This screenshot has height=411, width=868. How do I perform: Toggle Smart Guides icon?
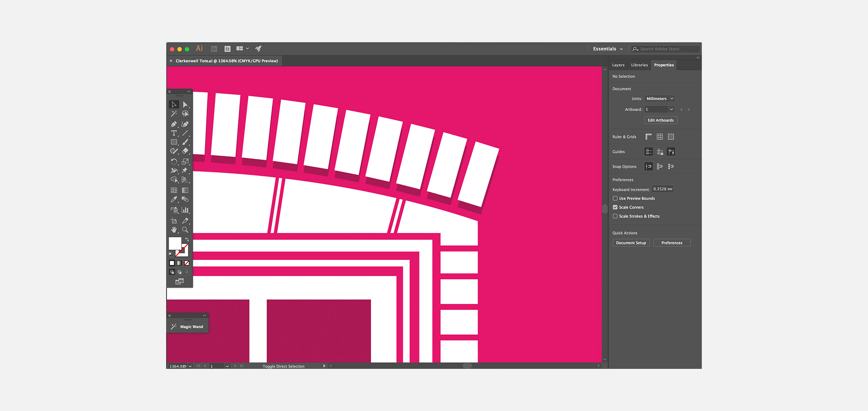coord(671,152)
